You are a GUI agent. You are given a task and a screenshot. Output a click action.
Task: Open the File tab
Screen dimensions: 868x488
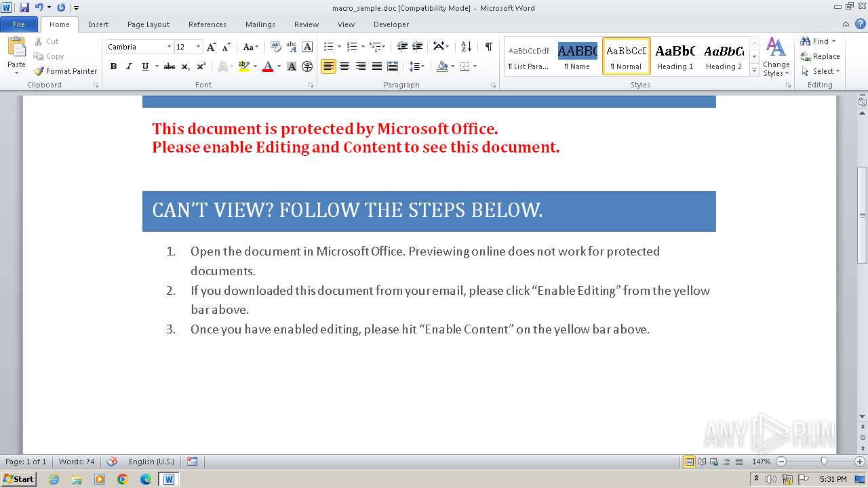point(19,24)
